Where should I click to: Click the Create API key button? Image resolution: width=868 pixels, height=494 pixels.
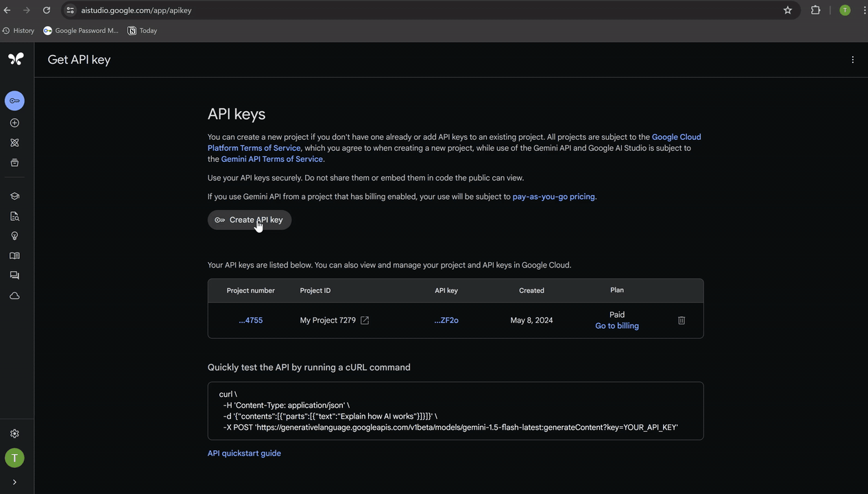click(x=250, y=220)
